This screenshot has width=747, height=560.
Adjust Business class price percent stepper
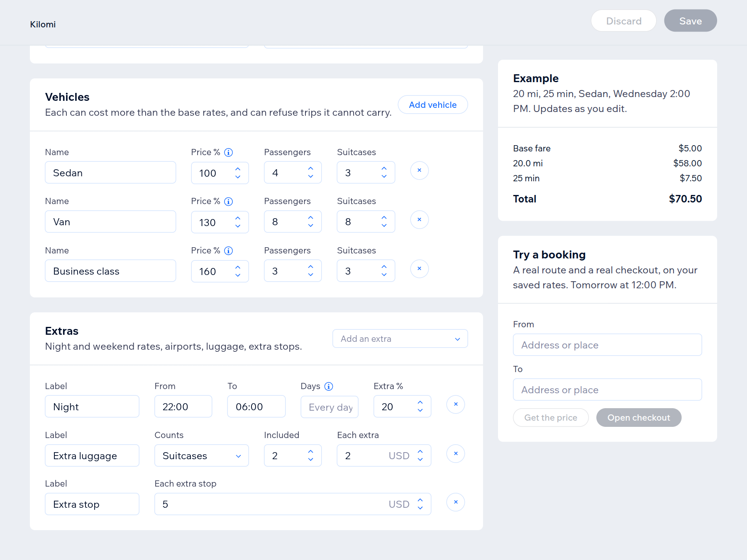pos(238,271)
